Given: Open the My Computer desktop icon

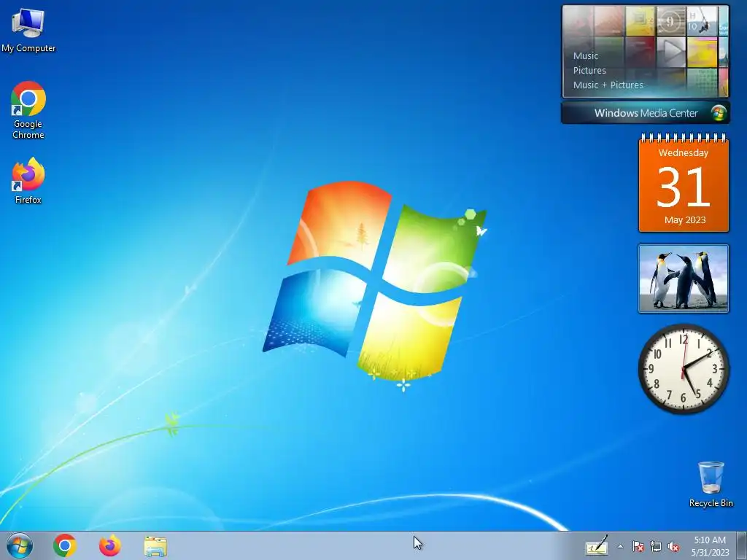Looking at the screenshot, I should (x=28, y=30).
